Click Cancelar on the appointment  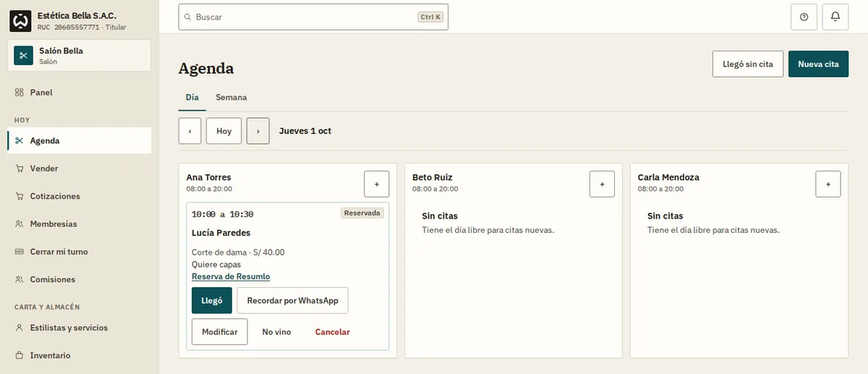point(333,331)
